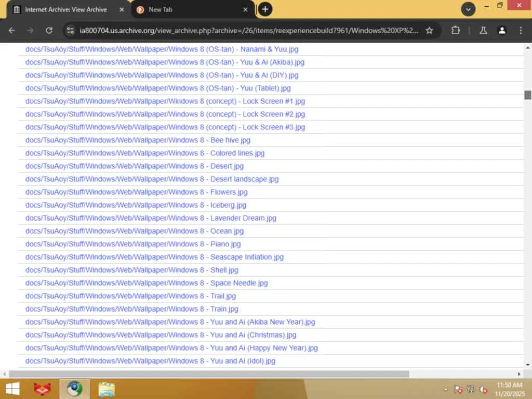
Task: Switch to the Internet Archive: View Archive tab
Action: 66,9
